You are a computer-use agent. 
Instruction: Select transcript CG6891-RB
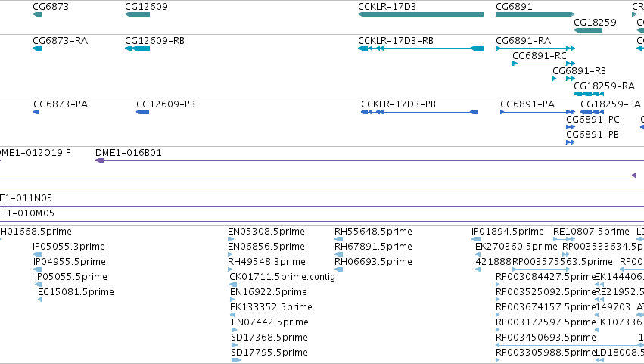(x=564, y=79)
